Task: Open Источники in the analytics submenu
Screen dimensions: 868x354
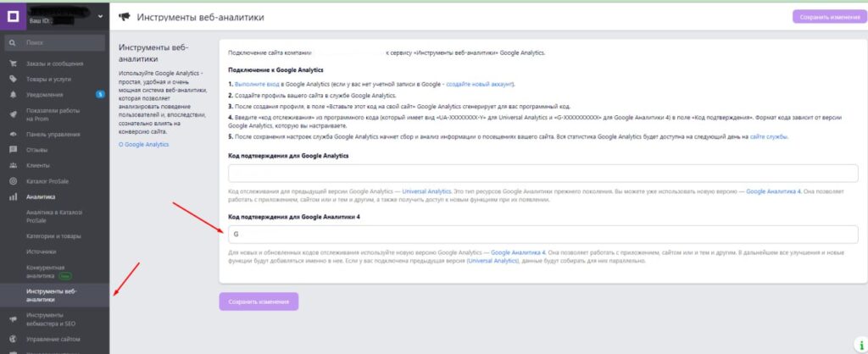Action: (42, 252)
